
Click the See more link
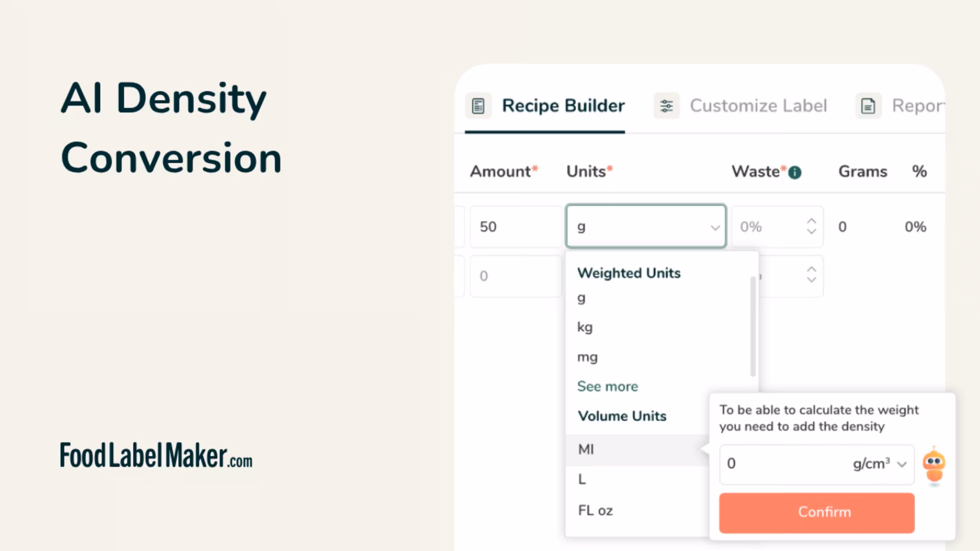pos(607,386)
